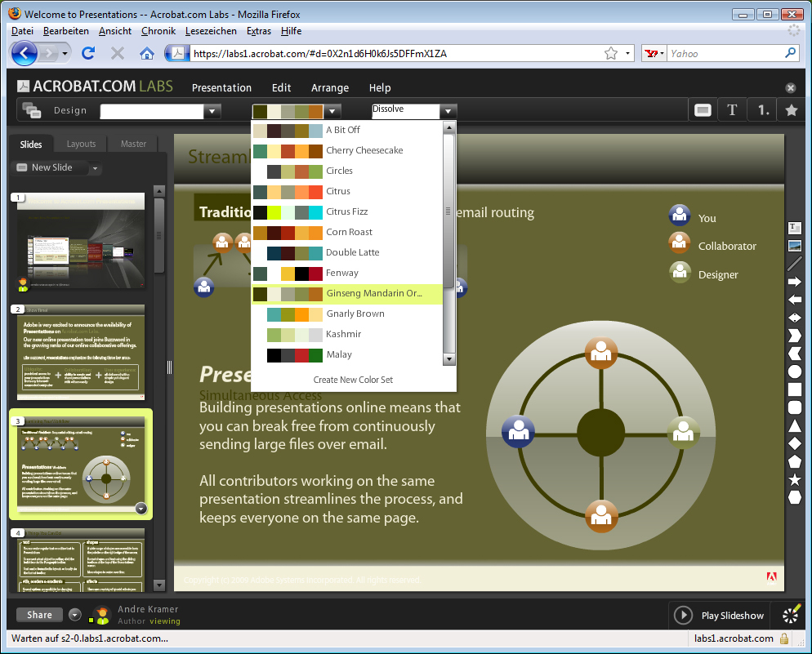The width and height of the screenshot is (812, 654).
Task: Switch to the Master tab
Action: [134, 144]
